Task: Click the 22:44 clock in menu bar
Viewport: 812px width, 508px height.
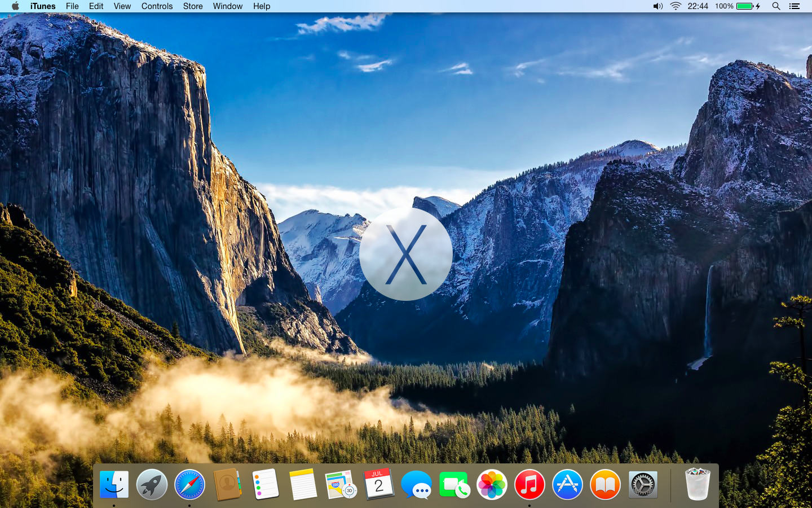Action: tap(698, 6)
